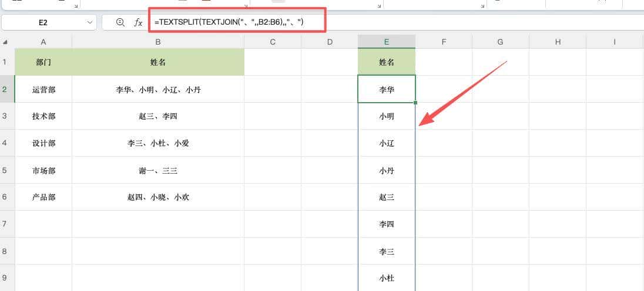Select cell with 李华、小明、小辽、小丹
Viewport: 644px width, 291px height.
158,89
